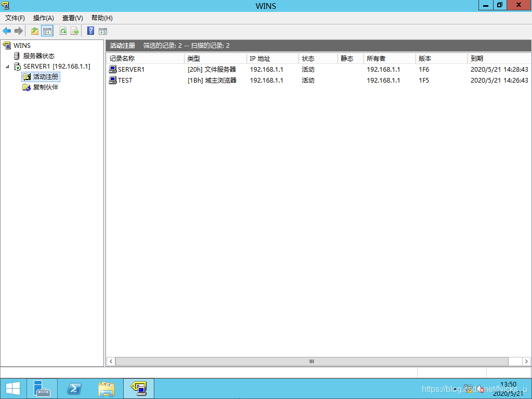Image resolution: width=532 pixels, height=399 pixels.
Task: Collapse the SERVER1 [192.168.1.1] tree node
Action: coord(7,66)
